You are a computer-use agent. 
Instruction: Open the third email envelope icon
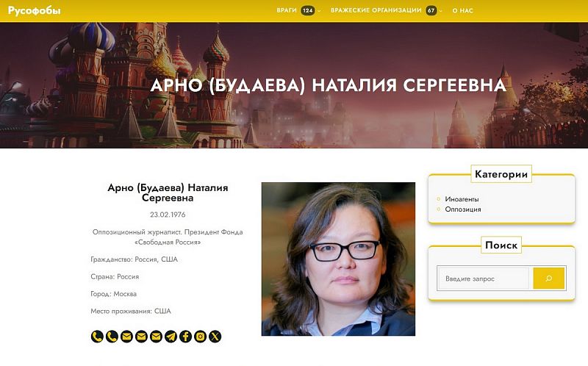click(x=156, y=337)
